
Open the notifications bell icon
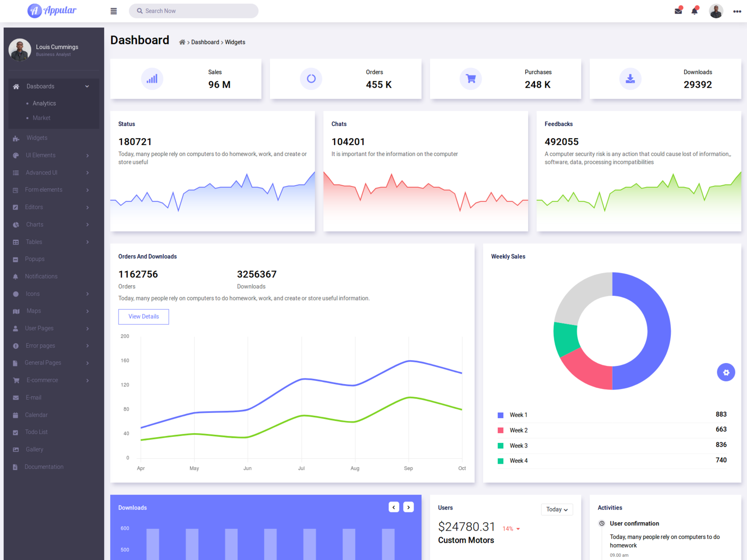pos(695,11)
